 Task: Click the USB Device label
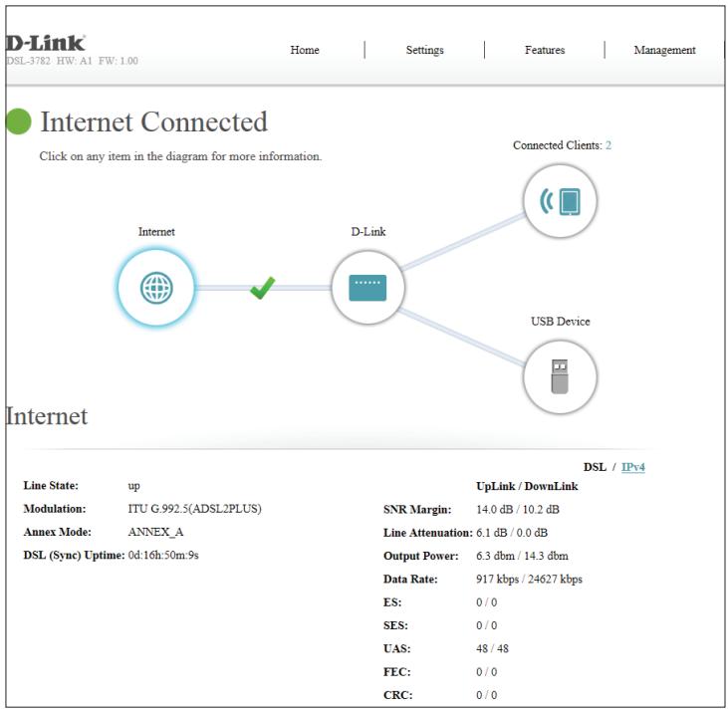point(560,322)
